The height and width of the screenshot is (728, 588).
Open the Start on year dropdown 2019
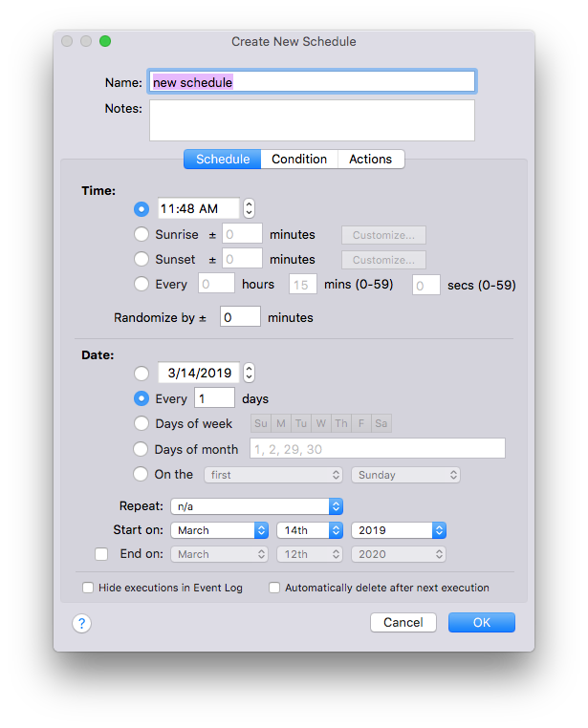(x=399, y=530)
